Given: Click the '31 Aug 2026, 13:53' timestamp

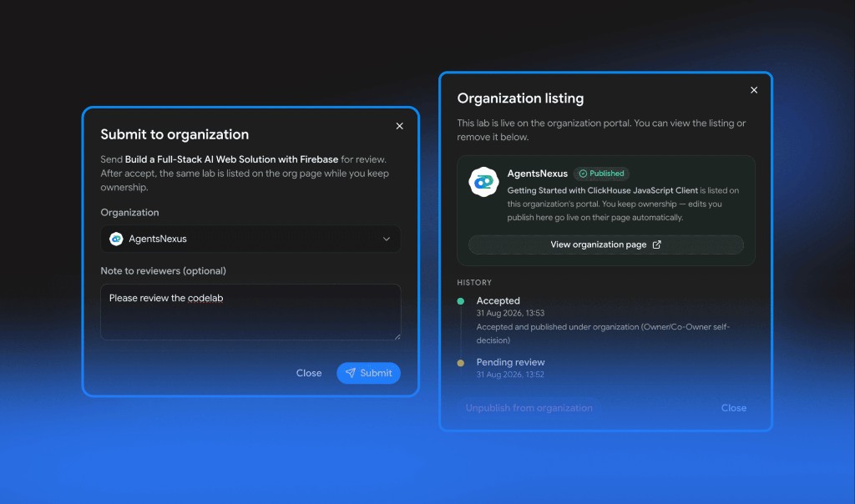Looking at the screenshot, I should [x=510, y=313].
